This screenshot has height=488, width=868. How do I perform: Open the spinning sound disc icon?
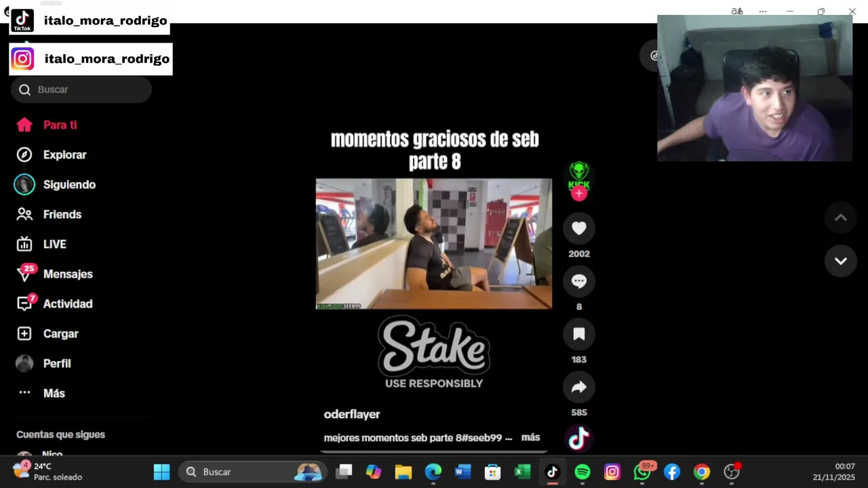[578, 439]
